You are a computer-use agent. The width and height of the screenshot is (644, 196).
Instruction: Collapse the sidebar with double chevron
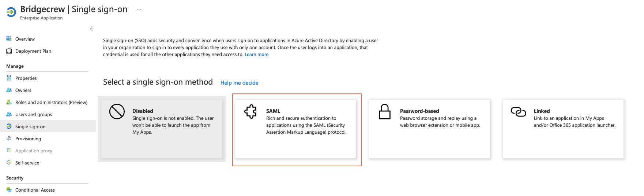(x=91, y=29)
